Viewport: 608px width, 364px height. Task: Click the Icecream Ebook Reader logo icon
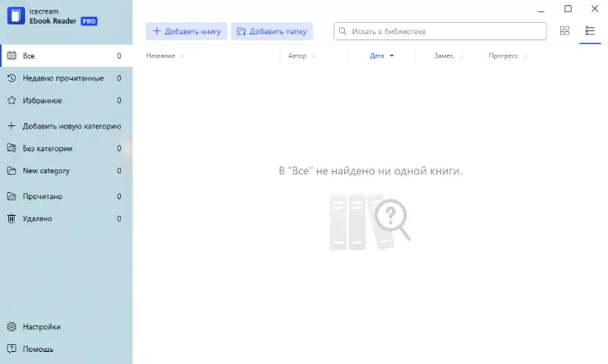16,16
